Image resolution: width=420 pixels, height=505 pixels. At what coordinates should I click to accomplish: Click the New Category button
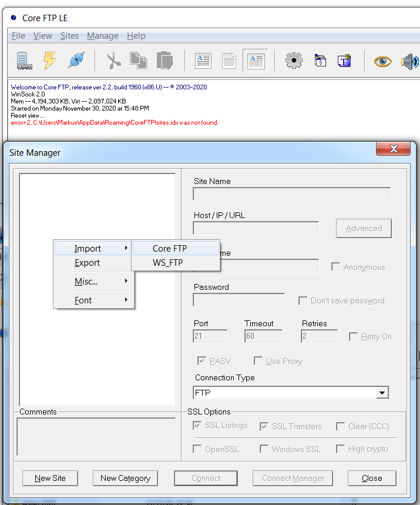125,479
